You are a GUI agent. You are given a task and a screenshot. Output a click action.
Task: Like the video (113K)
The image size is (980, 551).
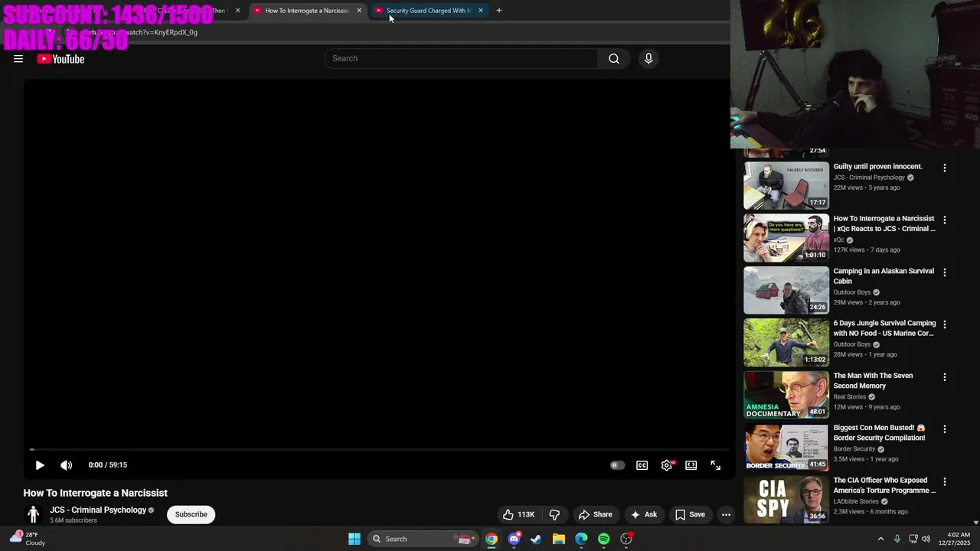[x=518, y=514]
